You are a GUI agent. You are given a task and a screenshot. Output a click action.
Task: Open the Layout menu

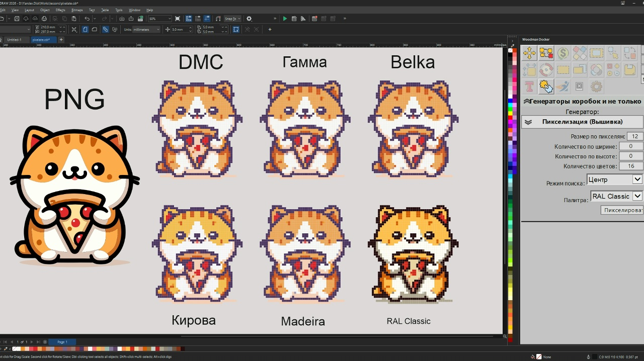(30, 10)
